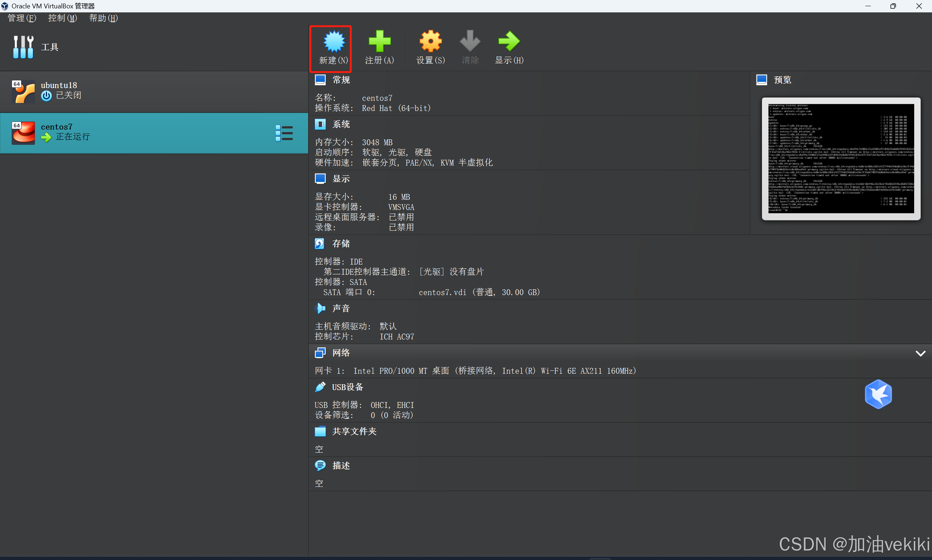Image resolution: width=932 pixels, height=560 pixels.
Task: Open the Tools (工具) panel icon
Action: 23,47
